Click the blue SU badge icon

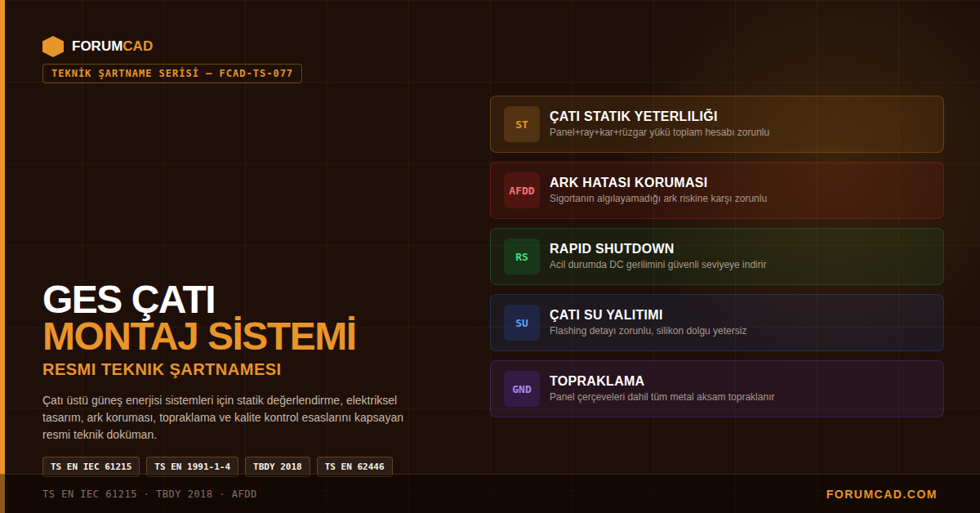click(522, 323)
